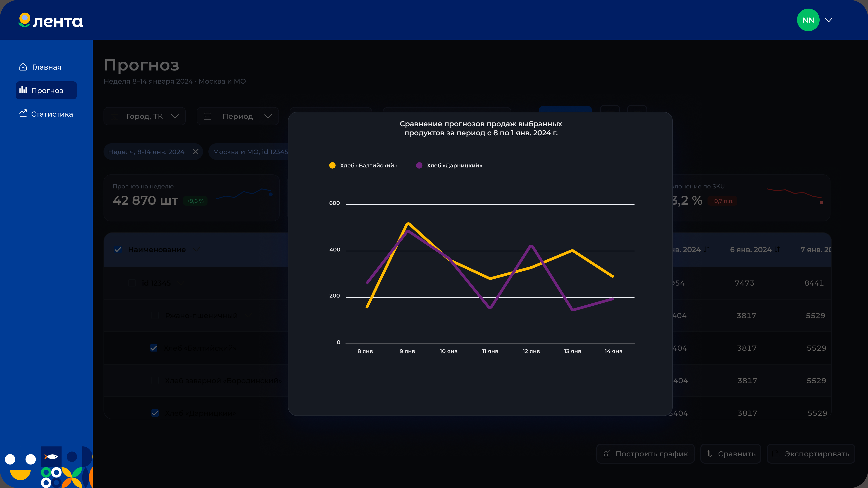Click the calendar icon in the Период filter
Viewport: 868px width, 488px height.
tap(208, 116)
